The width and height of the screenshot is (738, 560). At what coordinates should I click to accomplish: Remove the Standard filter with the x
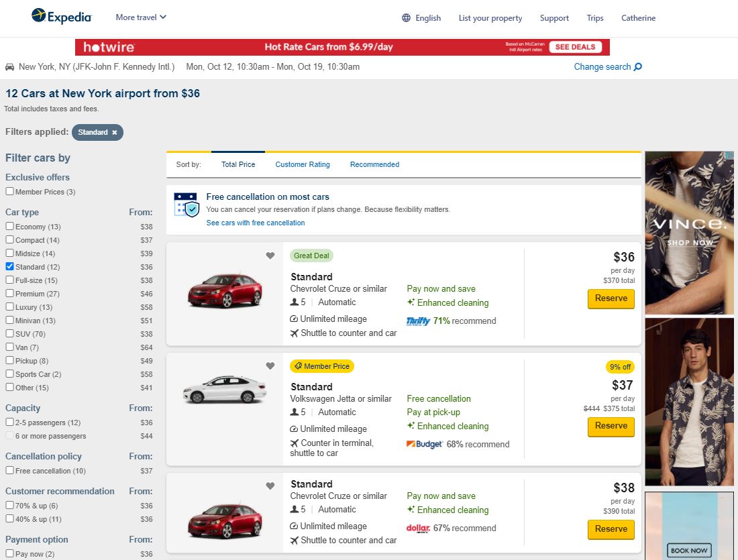[114, 132]
